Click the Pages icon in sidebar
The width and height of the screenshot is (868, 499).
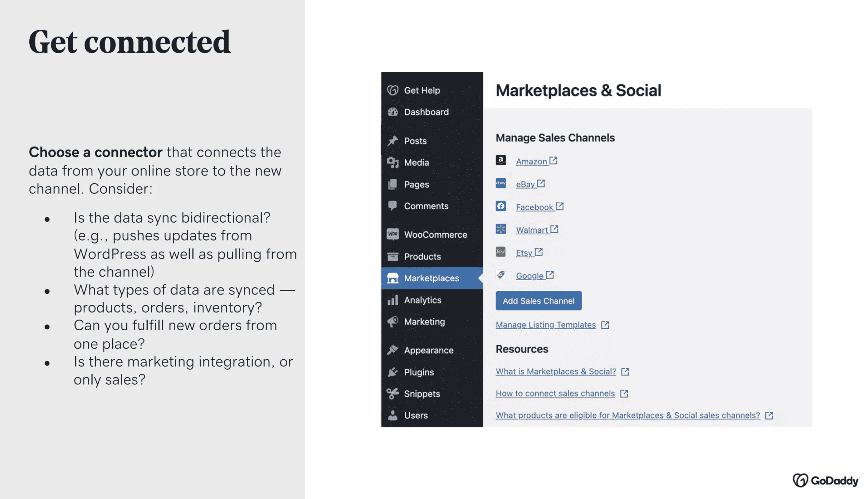point(393,184)
